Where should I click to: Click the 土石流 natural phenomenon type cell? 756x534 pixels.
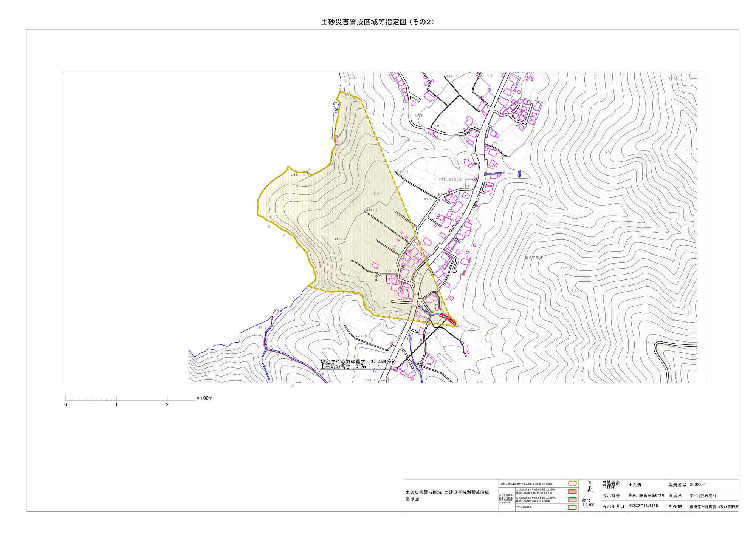coord(635,485)
